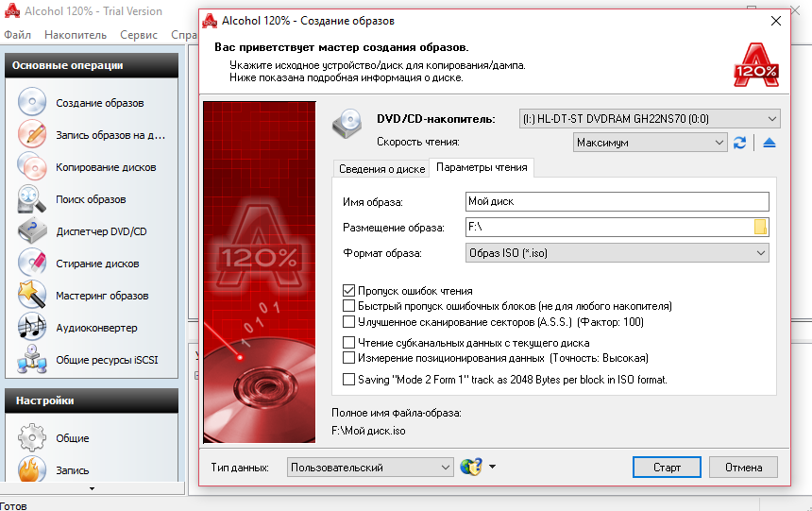Click the Настройки panel header

tap(92, 400)
